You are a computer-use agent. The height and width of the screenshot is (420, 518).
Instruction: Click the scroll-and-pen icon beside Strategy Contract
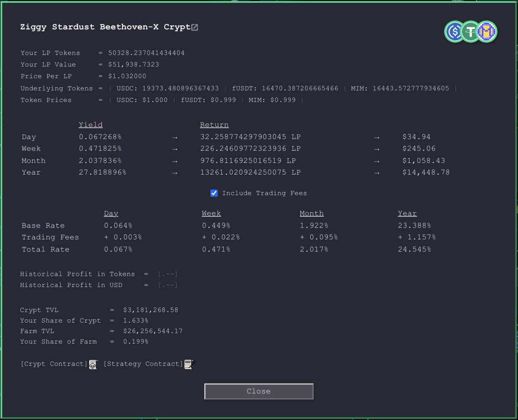[x=189, y=364]
